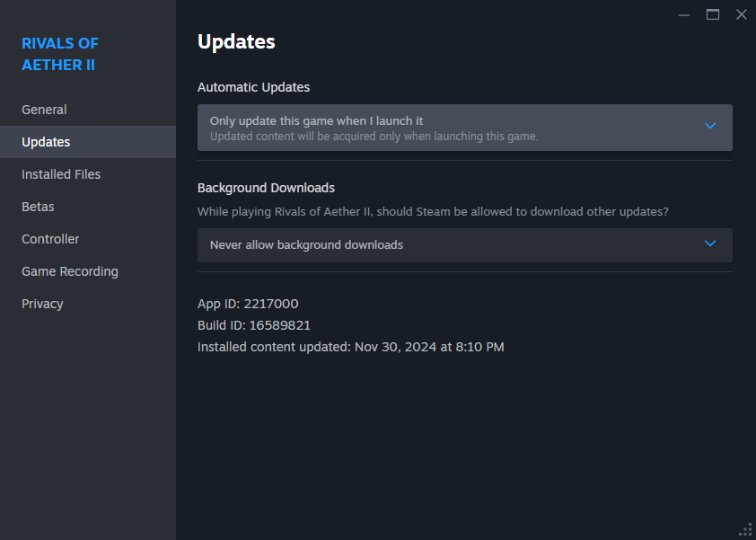
Task: Click the resize grip in window corner
Action: coord(745,530)
